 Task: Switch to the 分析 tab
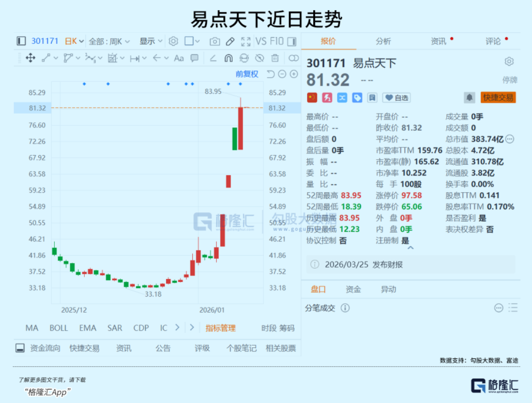tap(383, 40)
